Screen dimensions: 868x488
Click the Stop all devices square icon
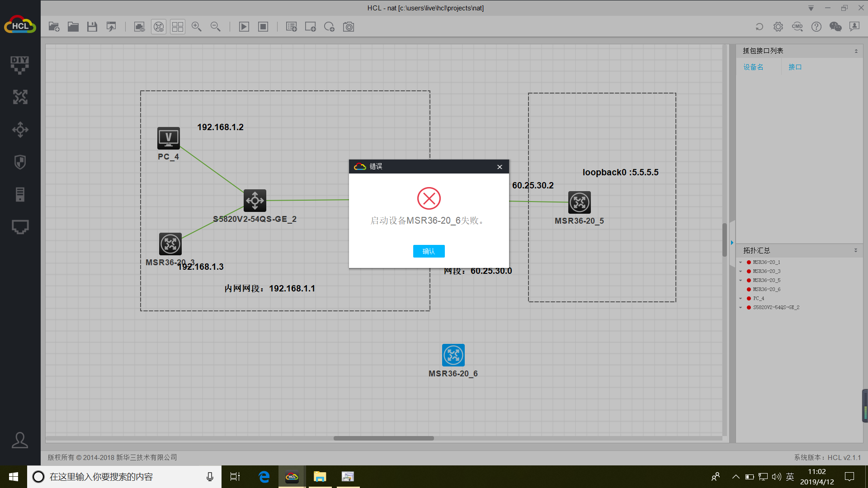(x=263, y=27)
